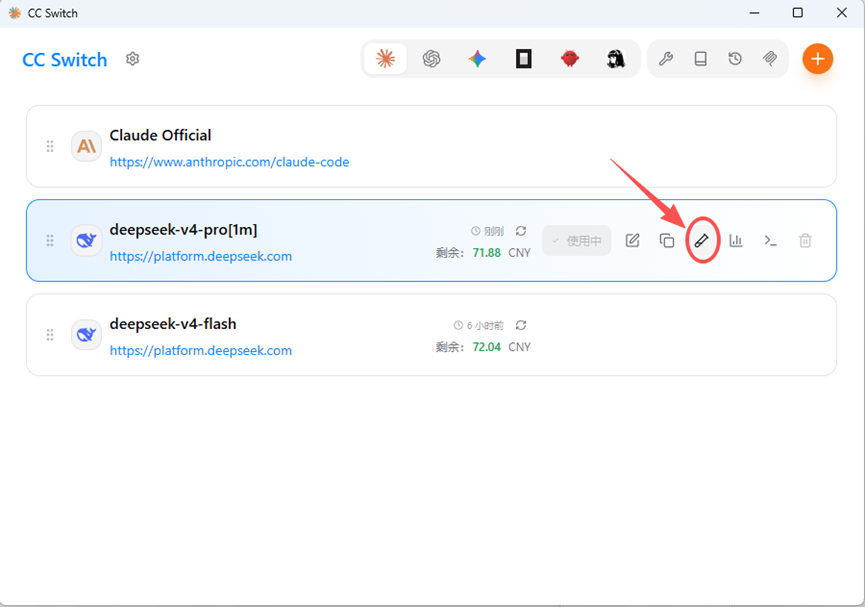
Task: Open the wrench tools icon
Action: (666, 58)
